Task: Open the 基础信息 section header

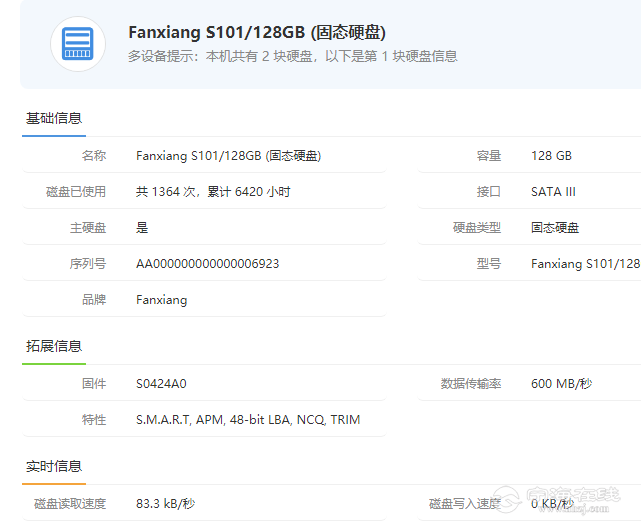Action: pos(54,118)
